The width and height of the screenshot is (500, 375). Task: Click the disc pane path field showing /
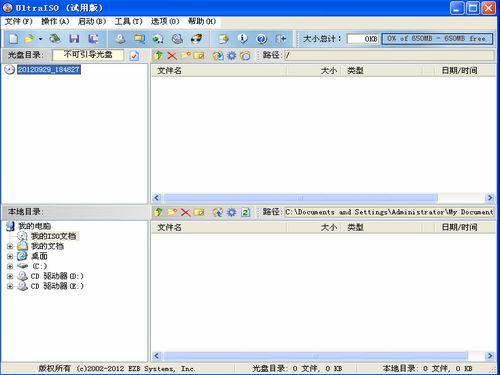(389, 55)
